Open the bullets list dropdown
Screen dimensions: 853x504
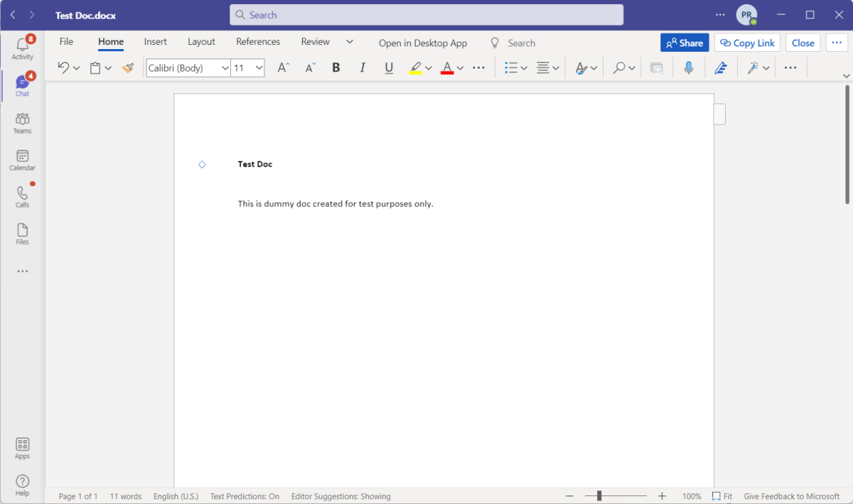(523, 68)
